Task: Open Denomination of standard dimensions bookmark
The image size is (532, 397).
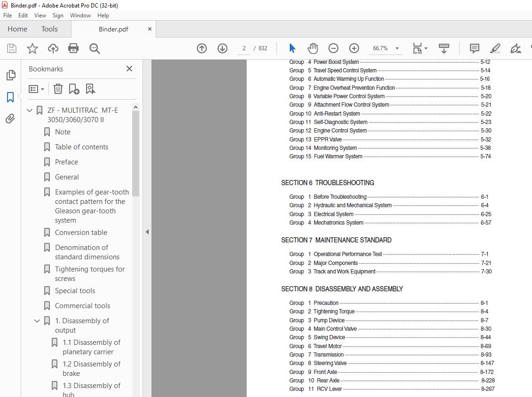Action: [87, 252]
